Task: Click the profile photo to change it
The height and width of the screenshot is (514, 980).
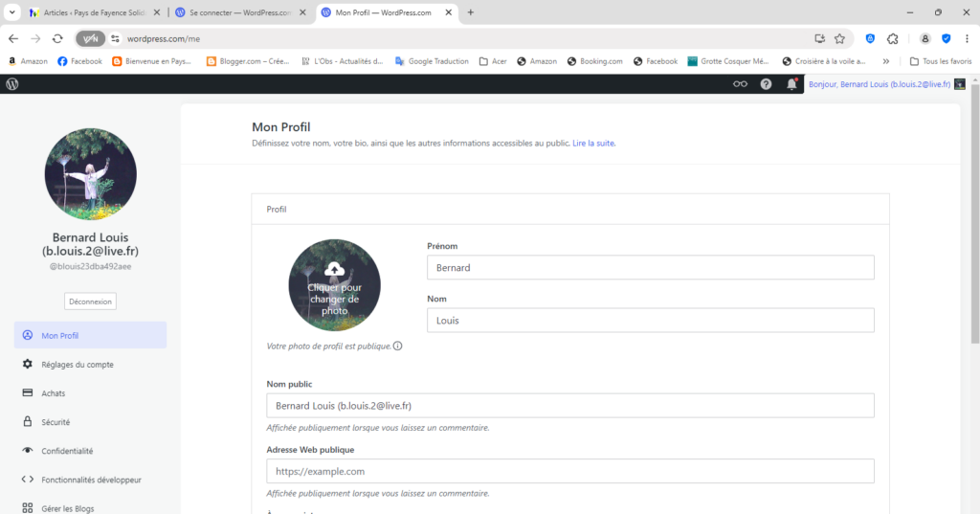Action: pos(334,285)
